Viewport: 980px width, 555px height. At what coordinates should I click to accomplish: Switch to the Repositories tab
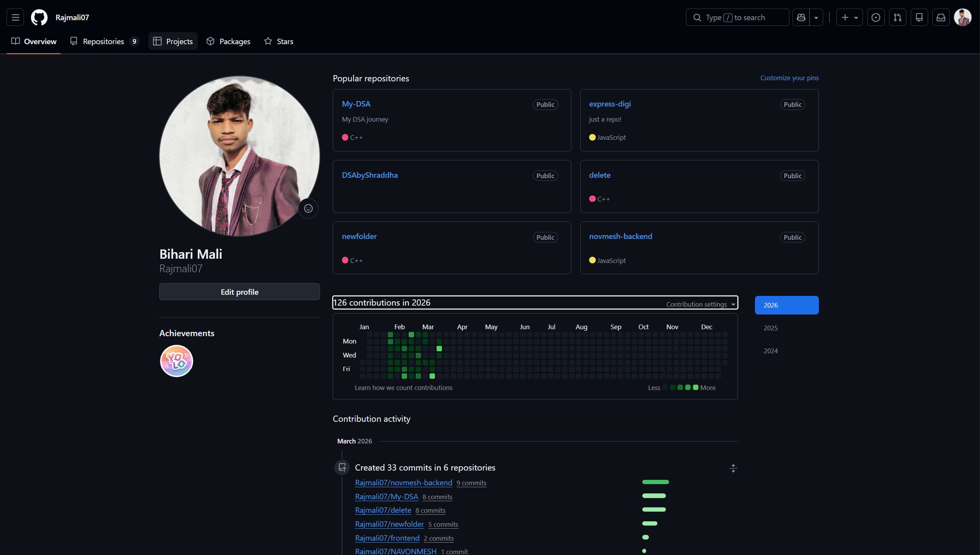[103, 41]
